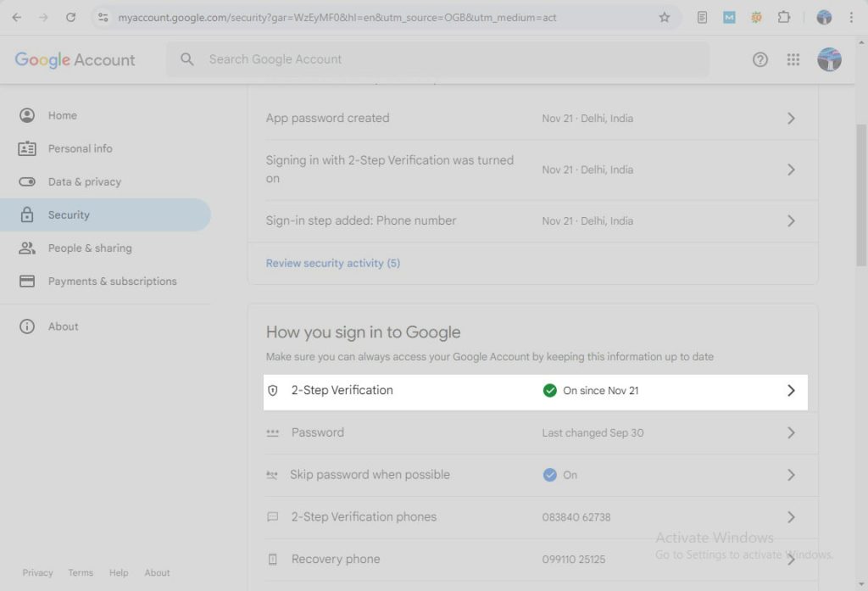The image size is (868, 591).
Task: Click the message icon for 2-Step Verification phones
Action: point(272,516)
